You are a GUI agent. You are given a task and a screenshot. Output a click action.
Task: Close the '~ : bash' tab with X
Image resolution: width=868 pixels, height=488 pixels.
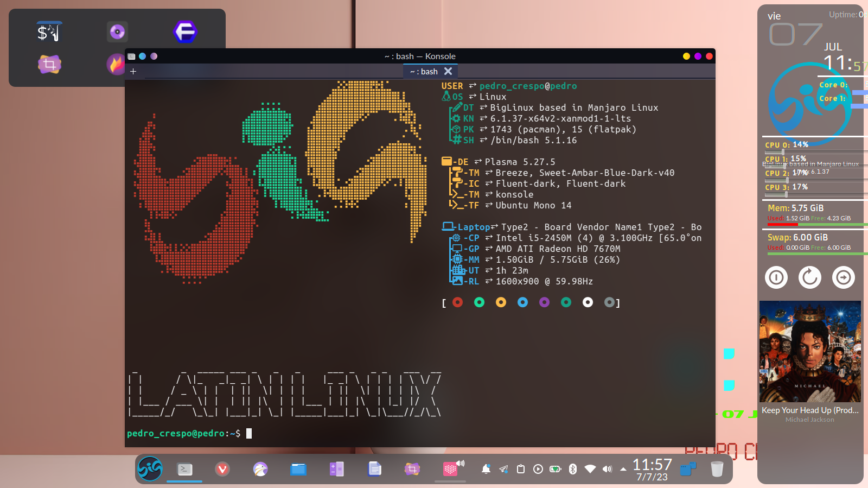(x=448, y=71)
